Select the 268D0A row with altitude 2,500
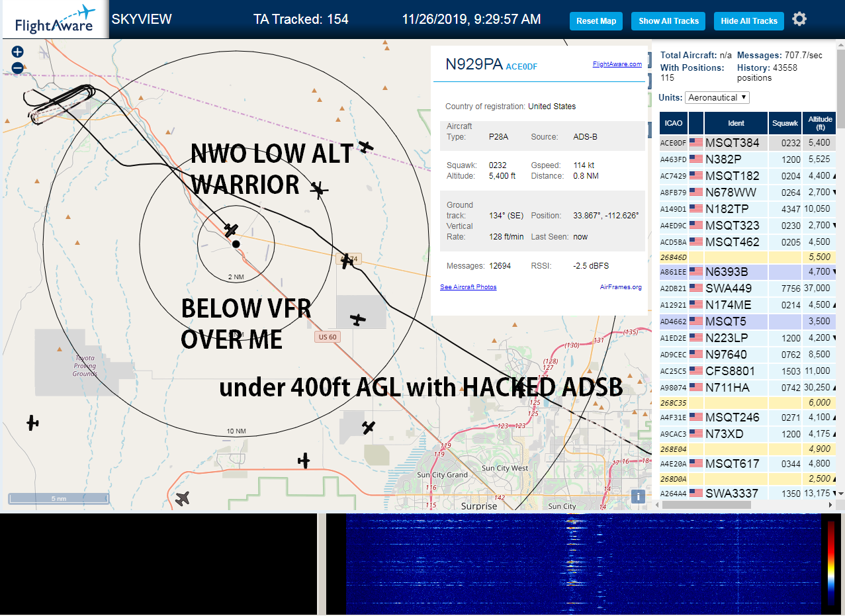 coord(748,478)
